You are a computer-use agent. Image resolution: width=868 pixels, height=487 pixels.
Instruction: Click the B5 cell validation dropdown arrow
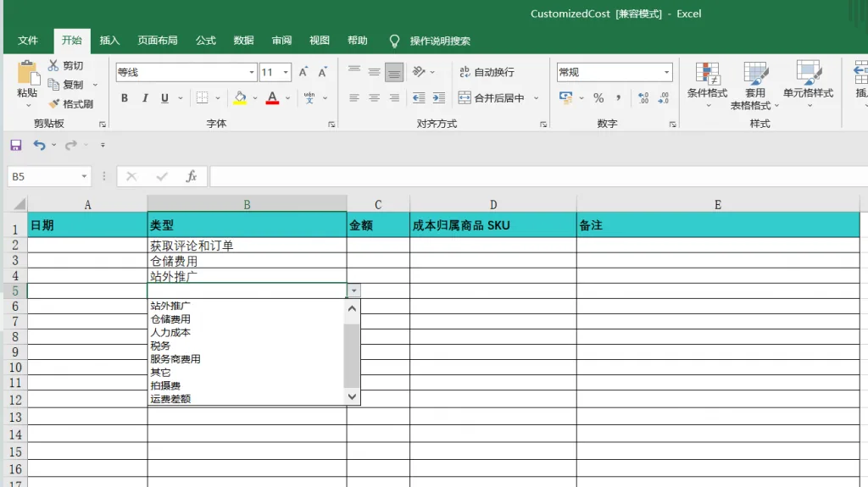(x=353, y=291)
